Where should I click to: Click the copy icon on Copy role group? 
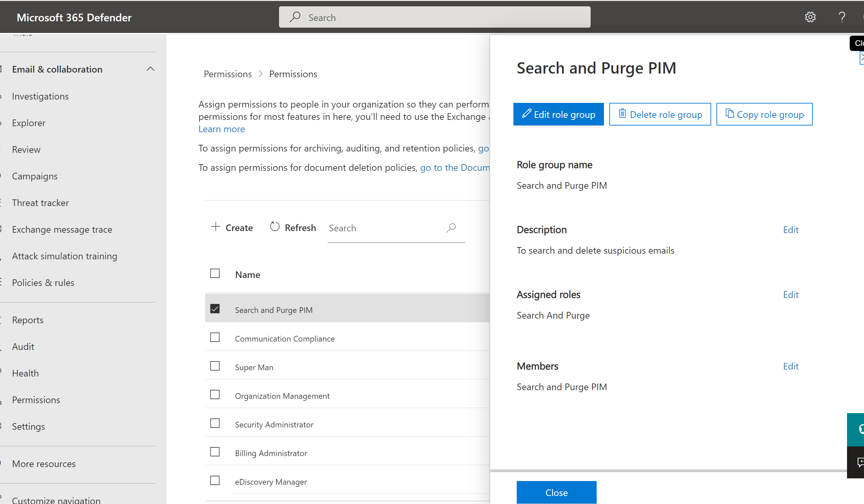click(x=729, y=114)
